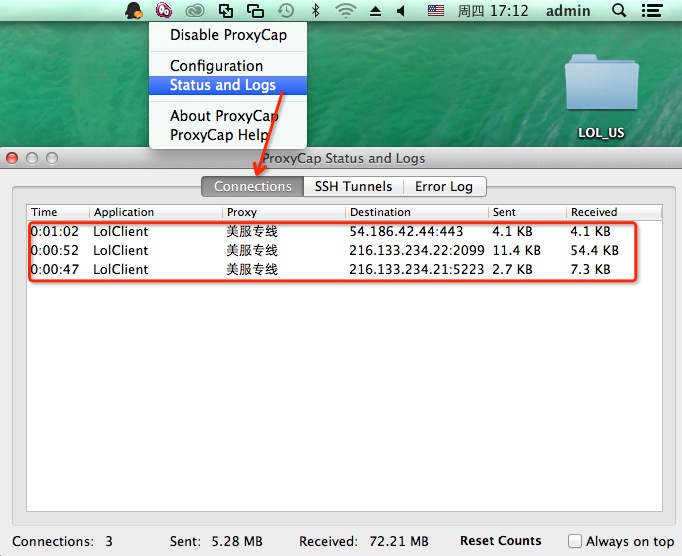Open Creative Cloud menu bar icon

click(x=194, y=10)
